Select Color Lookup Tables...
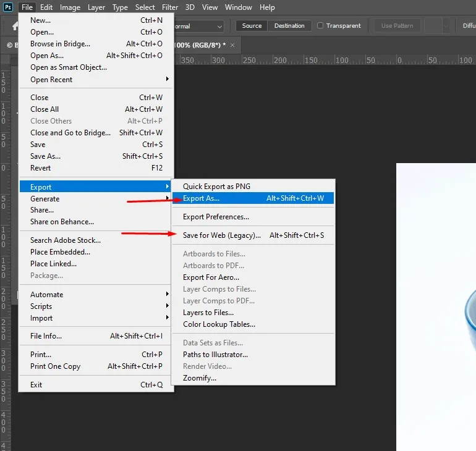Screen dimensions: 476x451 [x=219, y=324]
